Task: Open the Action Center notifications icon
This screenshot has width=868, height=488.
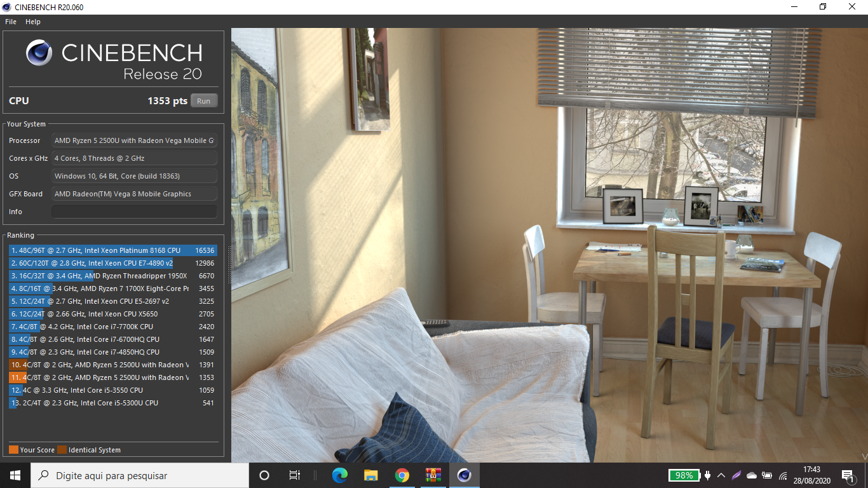Action: [847, 475]
